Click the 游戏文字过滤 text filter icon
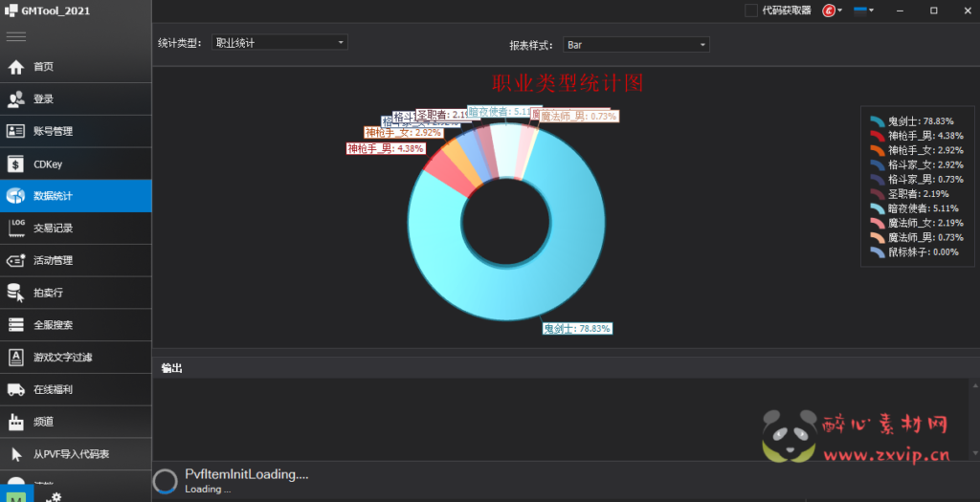 click(15, 357)
